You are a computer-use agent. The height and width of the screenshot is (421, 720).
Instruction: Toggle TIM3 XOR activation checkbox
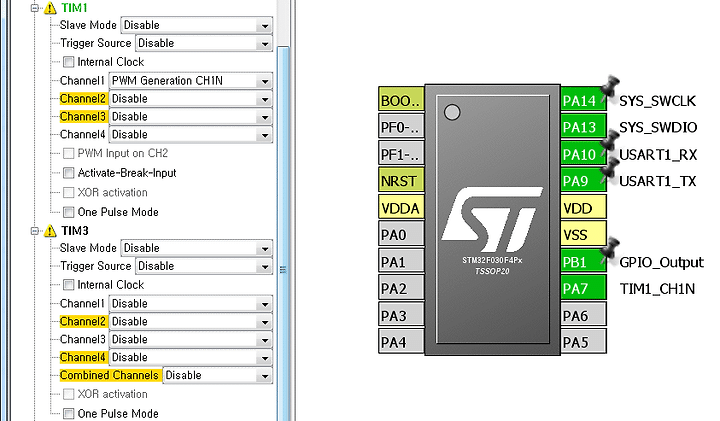[68, 394]
